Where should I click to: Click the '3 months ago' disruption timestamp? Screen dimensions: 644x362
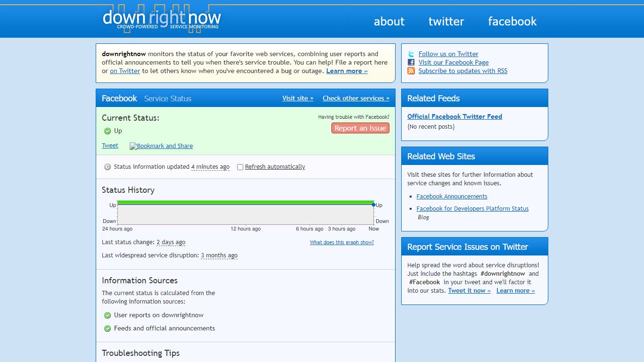(x=219, y=255)
